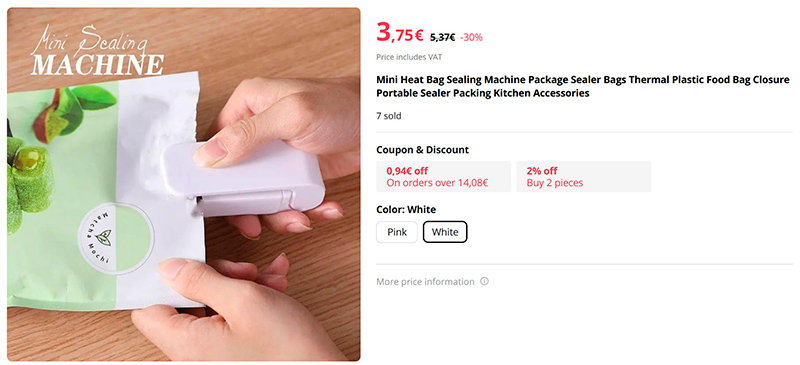The width and height of the screenshot is (800, 365).
Task: Click the -30% discount badge
Action: pos(471,37)
